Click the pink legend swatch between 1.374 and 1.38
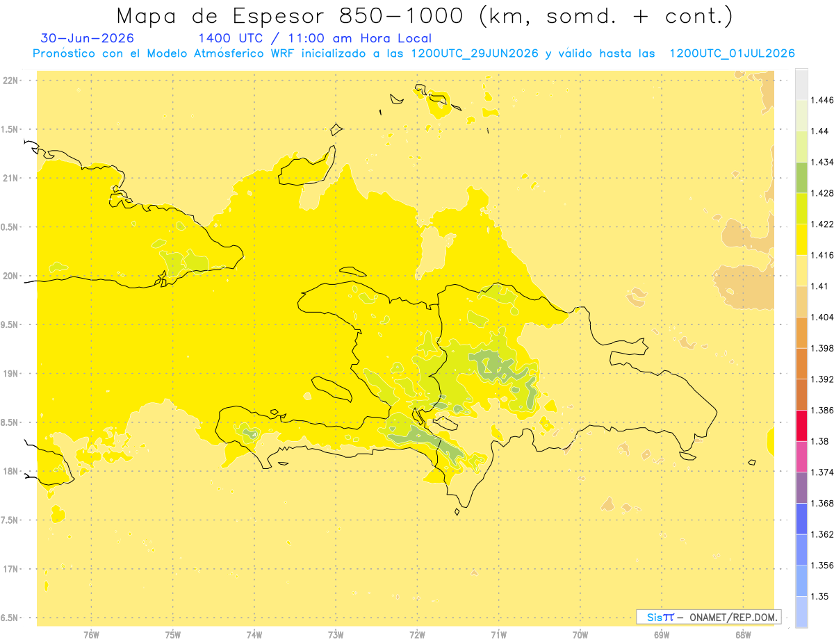 801,456
